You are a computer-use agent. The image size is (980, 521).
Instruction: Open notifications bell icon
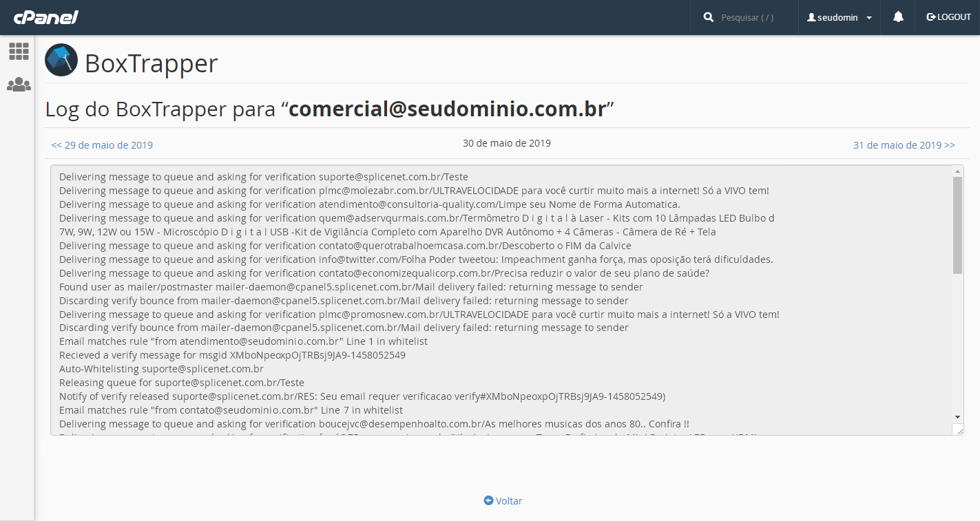tap(898, 17)
